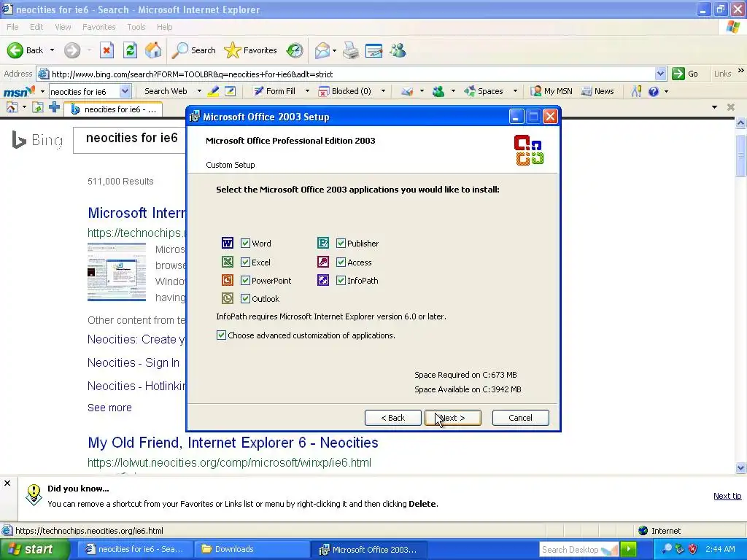Image resolution: width=747 pixels, height=560 pixels.
Task: Click the Bing page vertical scrollbar thumb
Action: point(741,156)
